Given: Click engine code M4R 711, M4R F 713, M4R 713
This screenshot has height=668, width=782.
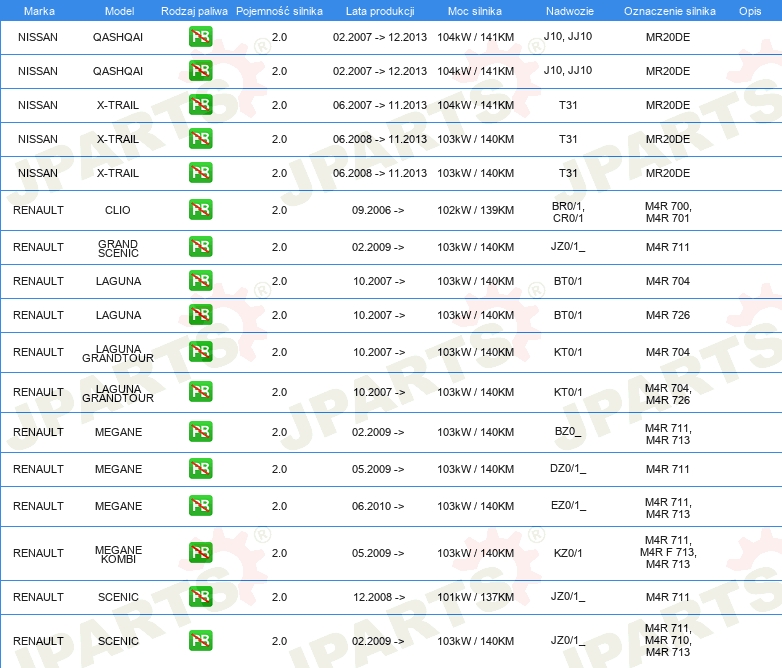Looking at the screenshot, I should (x=668, y=552).
